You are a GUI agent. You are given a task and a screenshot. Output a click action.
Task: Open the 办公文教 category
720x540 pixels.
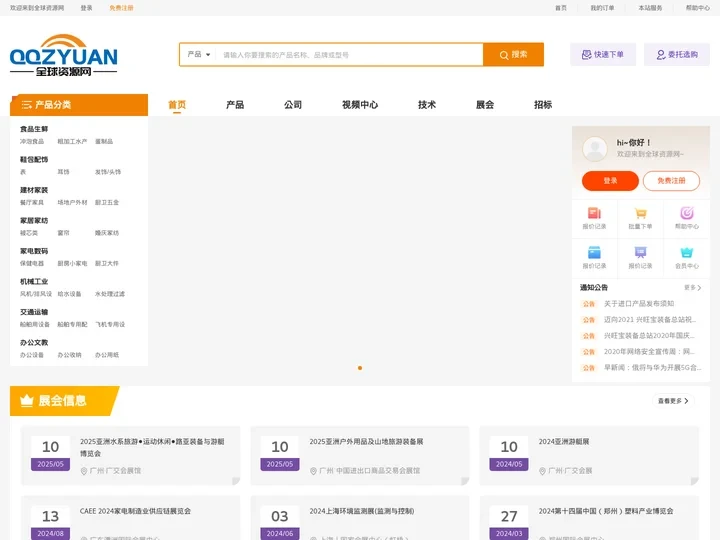pos(34,343)
